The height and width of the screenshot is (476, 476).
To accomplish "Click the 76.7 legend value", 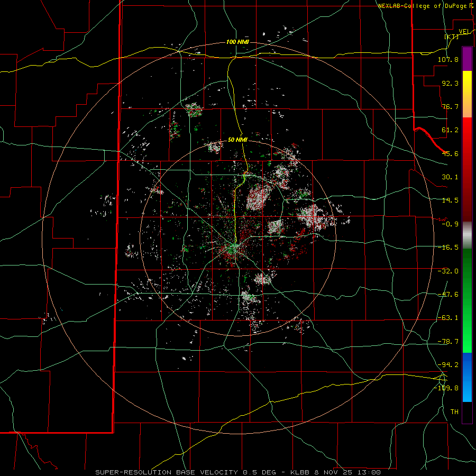I will (x=450, y=106).
